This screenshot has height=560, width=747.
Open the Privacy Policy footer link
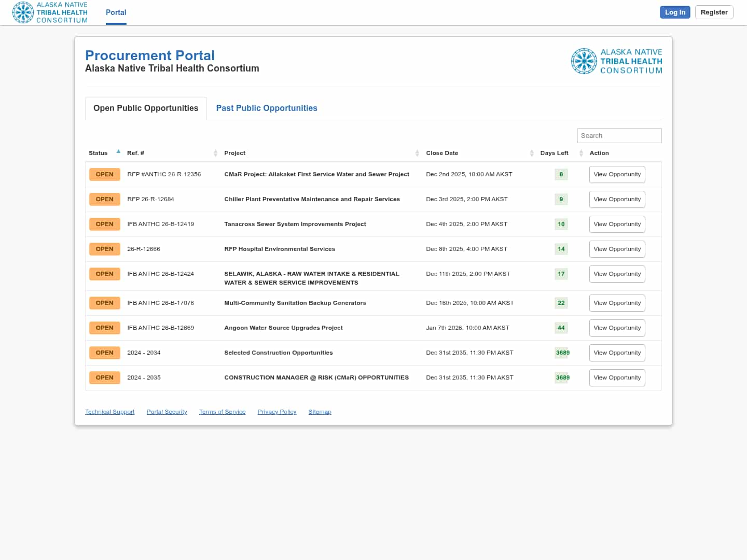point(276,412)
